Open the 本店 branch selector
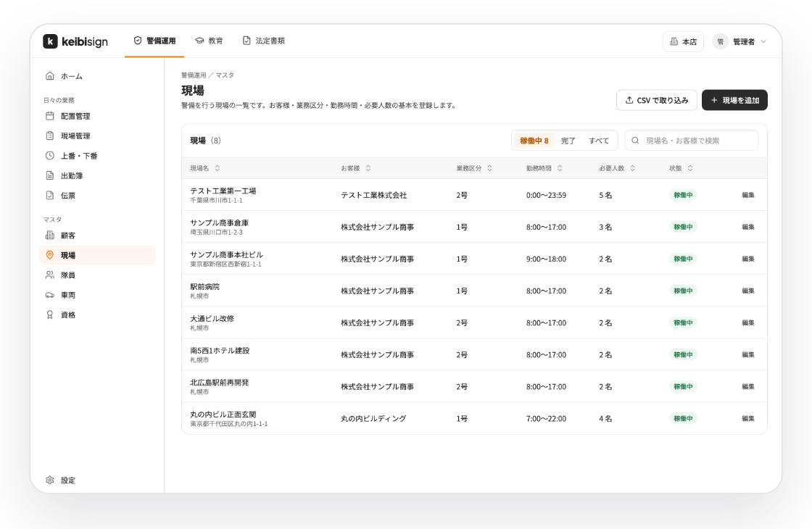Image resolution: width=812 pixels, height=529 pixels. [683, 41]
